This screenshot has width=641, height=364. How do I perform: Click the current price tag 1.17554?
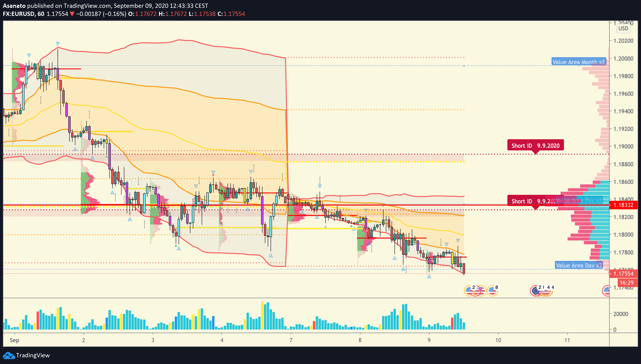(623, 273)
